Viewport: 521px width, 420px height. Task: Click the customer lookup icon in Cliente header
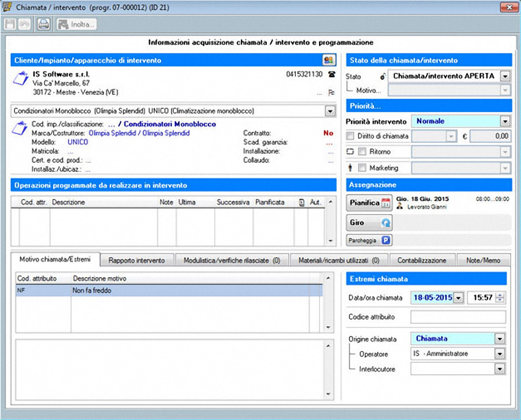pyautogui.click(x=329, y=60)
